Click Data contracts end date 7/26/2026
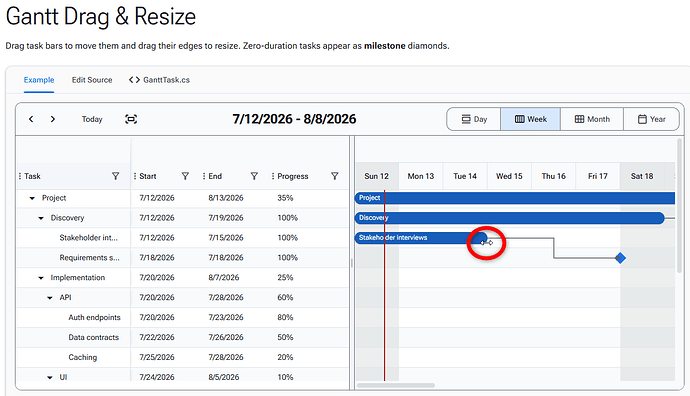The height and width of the screenshot is (396, 690). point(226,337)
